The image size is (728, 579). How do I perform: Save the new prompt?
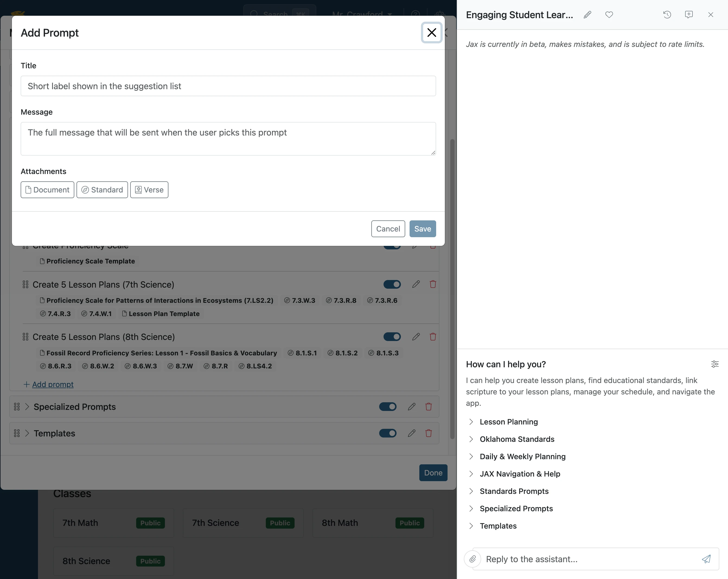click(422, 229)
